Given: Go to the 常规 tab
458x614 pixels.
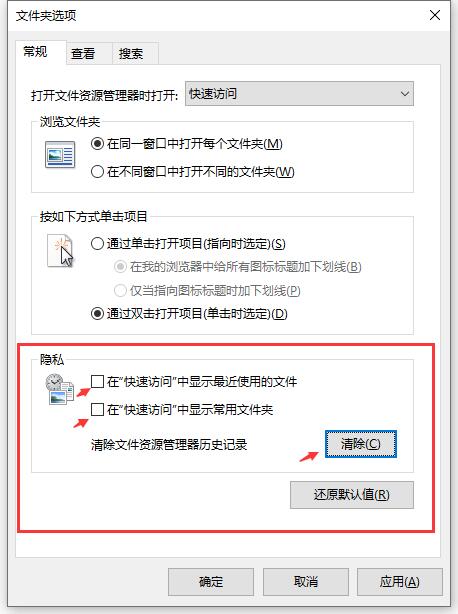Looking at the screenshot, I should pos(35,52).
